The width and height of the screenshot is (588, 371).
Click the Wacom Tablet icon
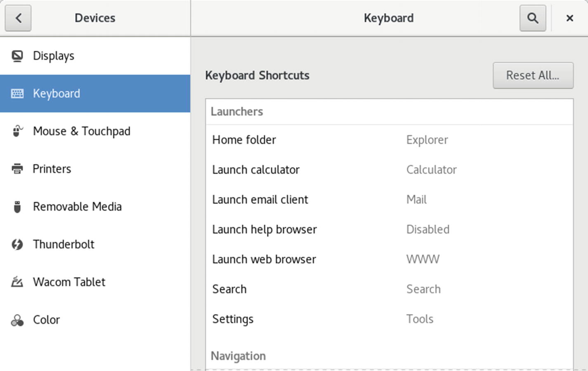click(x=17, y=282)
